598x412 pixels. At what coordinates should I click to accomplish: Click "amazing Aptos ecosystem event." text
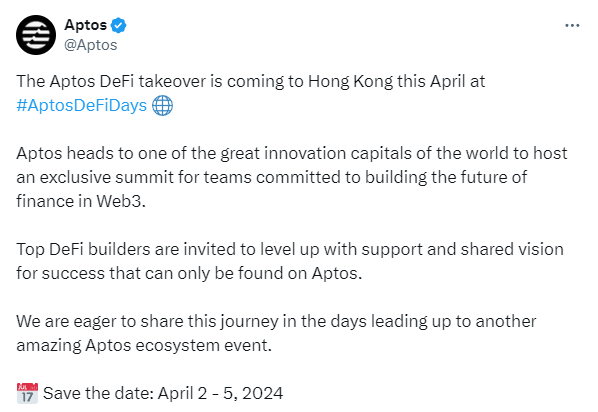pyautogui.click(x=144, y=346)
